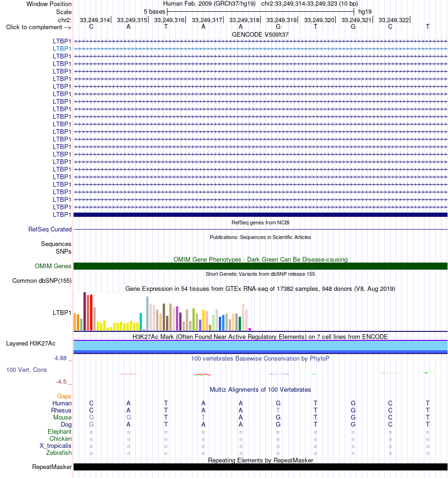
Task: Open the RepeatMasker track label
Action: coord(52,467)
